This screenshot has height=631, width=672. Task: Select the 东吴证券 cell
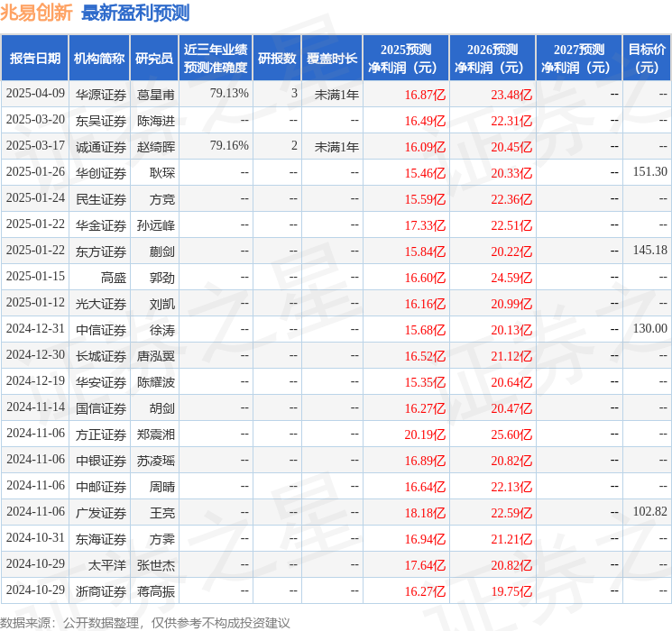(x=101, y=121)
